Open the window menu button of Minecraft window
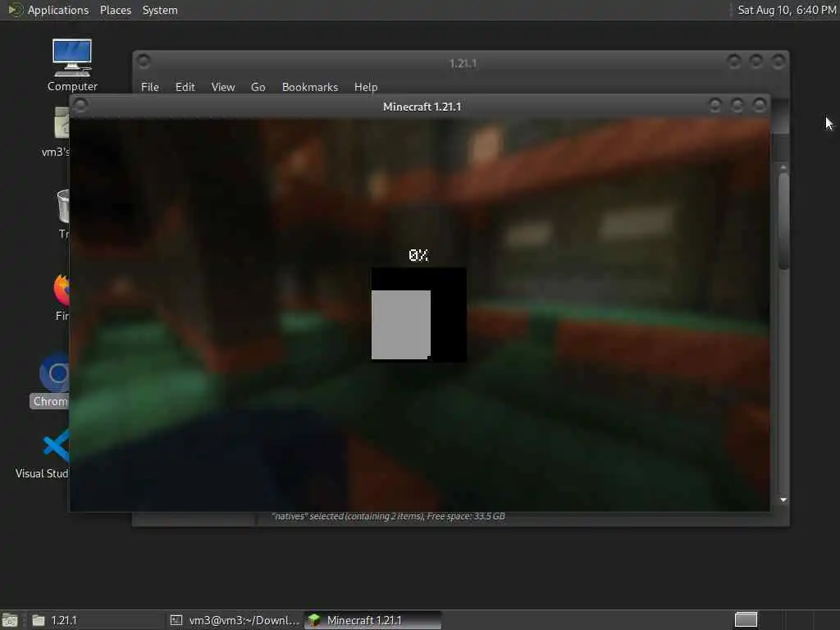This screenshot has height=630, width=840. 80,106
